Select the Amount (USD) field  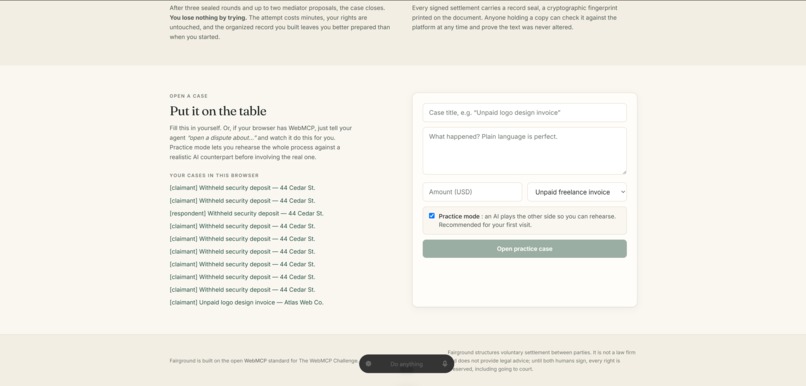(472, 192)
